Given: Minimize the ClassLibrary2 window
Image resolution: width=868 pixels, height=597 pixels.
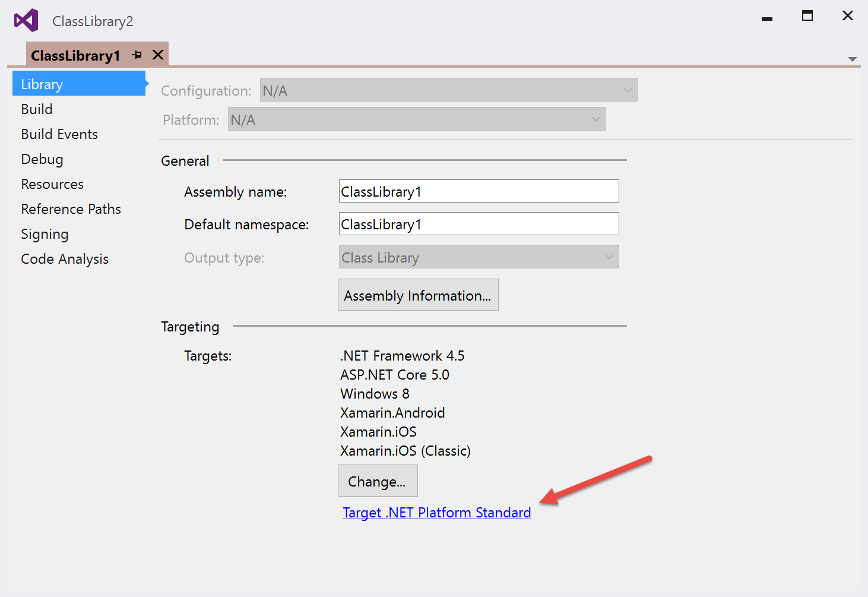Looking at the screenshot, I should pyautogui.click(x=767, y=18).
